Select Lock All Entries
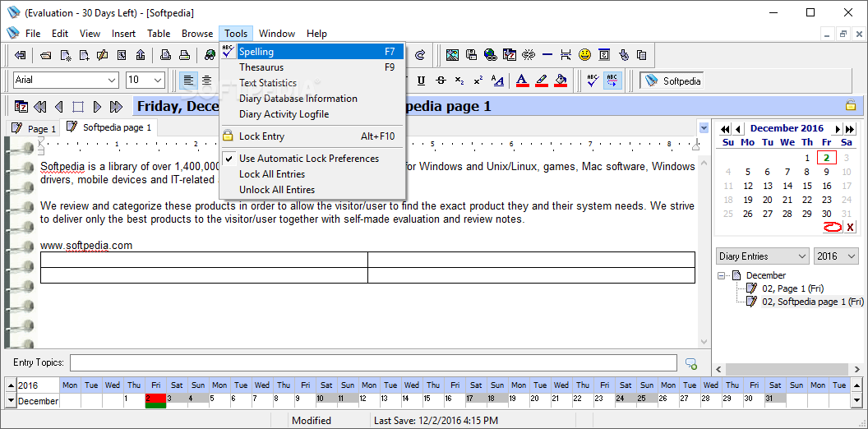Screen dimensions: 868x429 [x=313, y=173]
